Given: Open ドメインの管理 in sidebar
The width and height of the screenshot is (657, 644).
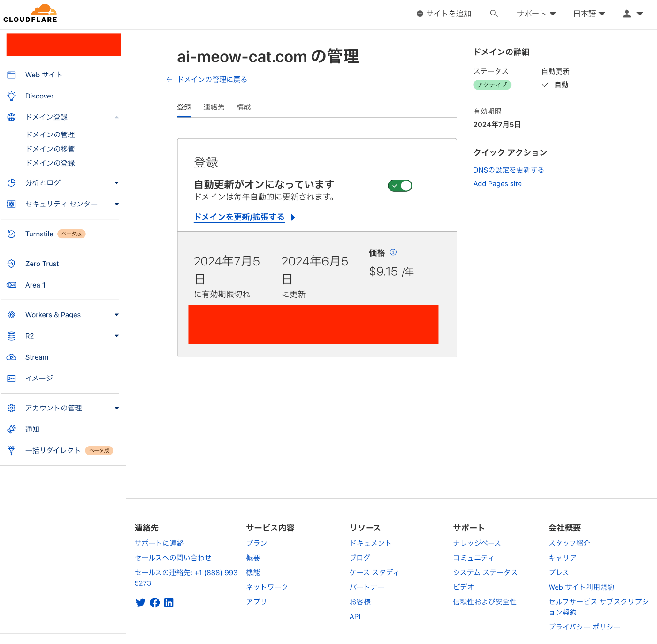Looking at the screenshot, I should point(51,135).
